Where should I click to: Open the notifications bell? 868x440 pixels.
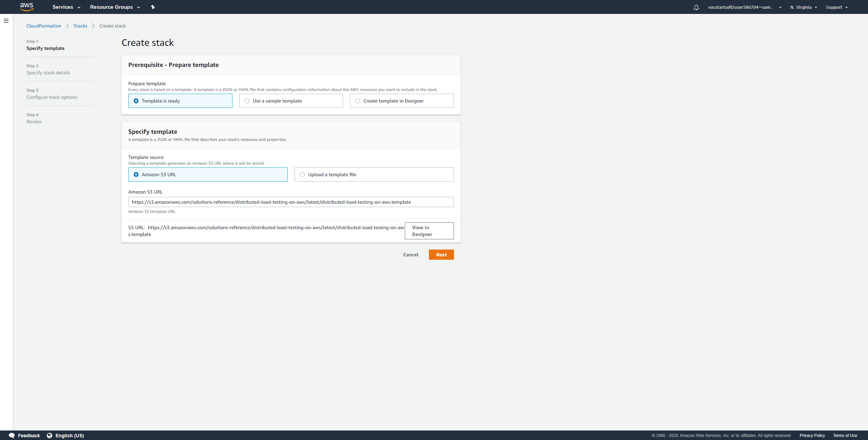click(696, 7)
